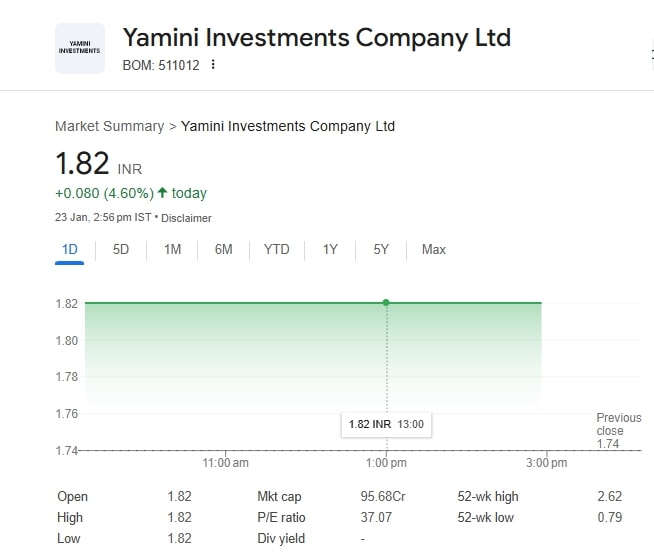This screenshot has width=654, height=553.
Task: Open the Disclaimer link
Action: click(x=187, y=218)
